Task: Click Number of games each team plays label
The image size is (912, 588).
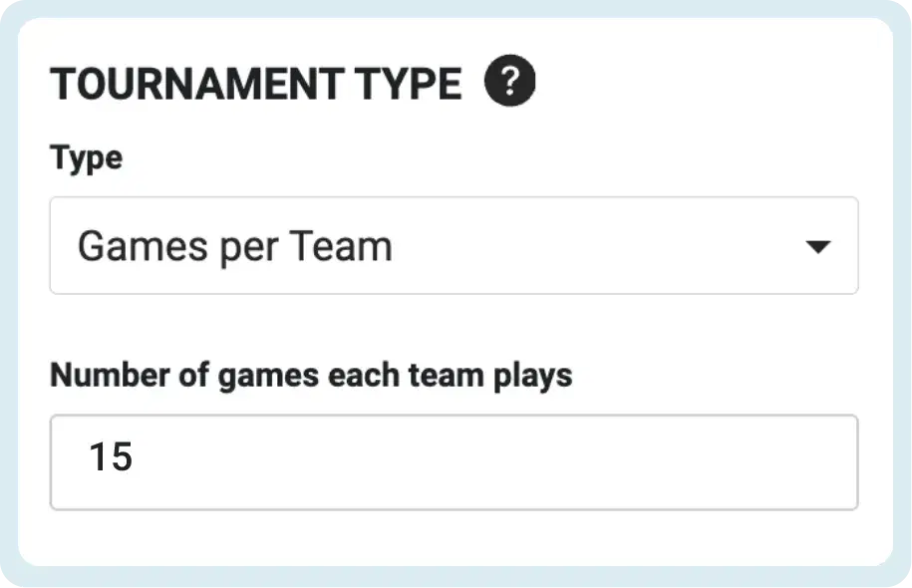Action: (311, 376)
